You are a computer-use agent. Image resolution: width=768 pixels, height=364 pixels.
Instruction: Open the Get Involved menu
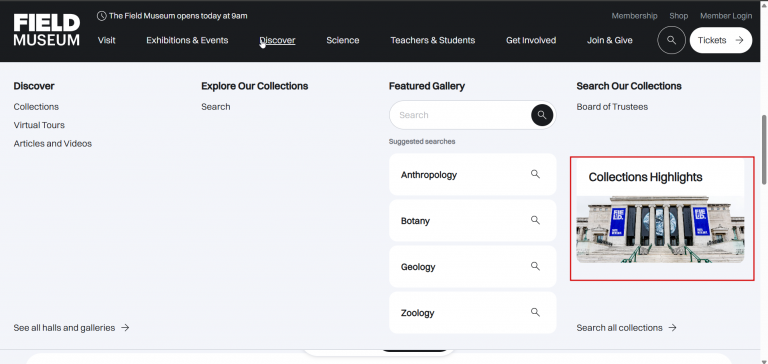pyautogui.click(x=531, y=40)
